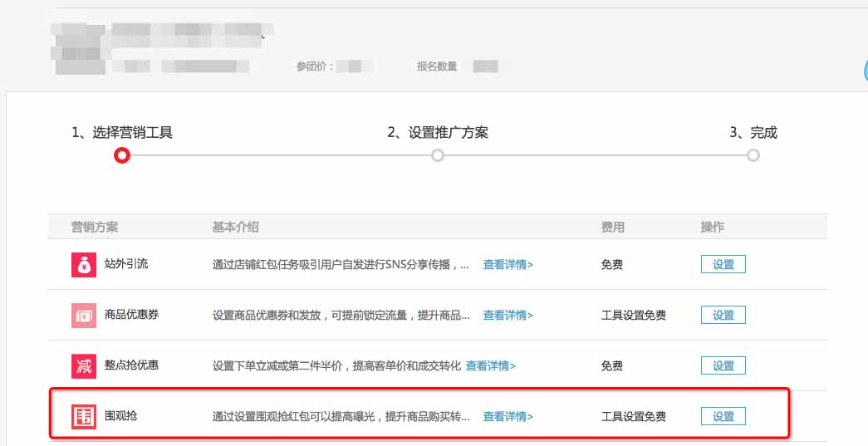The image size is (868, 446).
Task: Click 工具设置免费 fee in 商品优惠券 row
Action: (x=634, y=316)
